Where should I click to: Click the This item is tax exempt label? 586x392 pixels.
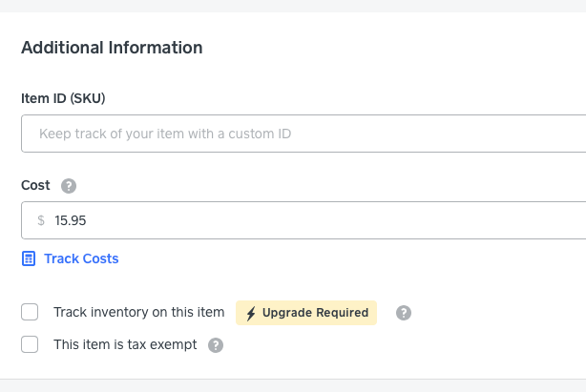[125, 344]
